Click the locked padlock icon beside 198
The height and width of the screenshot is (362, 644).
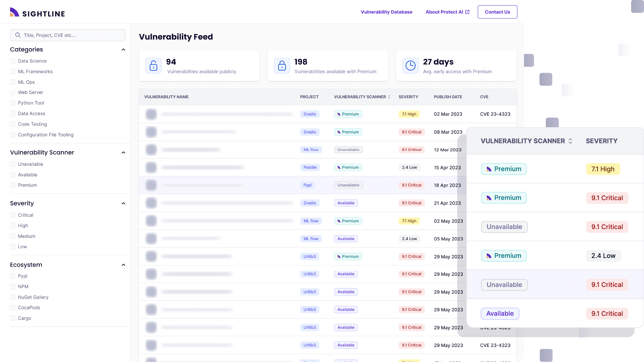(282, 66)
